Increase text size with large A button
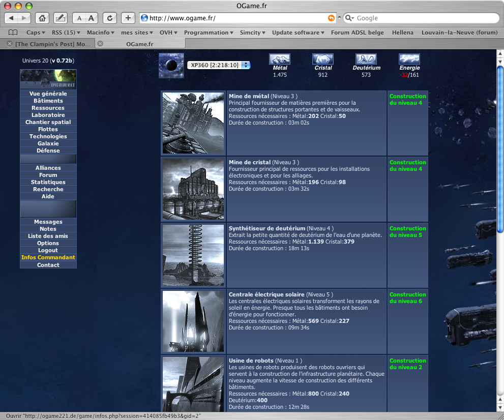The image size is (504, 420). [92, 18]
